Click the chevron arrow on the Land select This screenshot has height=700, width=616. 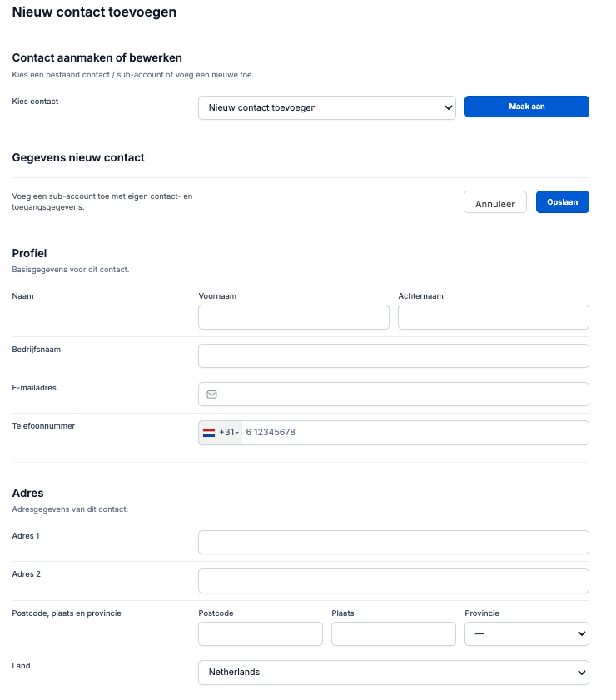581,673
